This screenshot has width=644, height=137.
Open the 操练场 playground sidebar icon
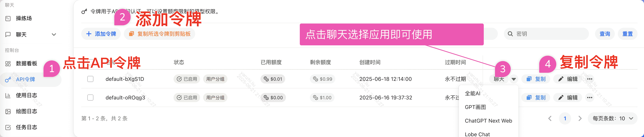pyautogui.click(x=8, y=18)
